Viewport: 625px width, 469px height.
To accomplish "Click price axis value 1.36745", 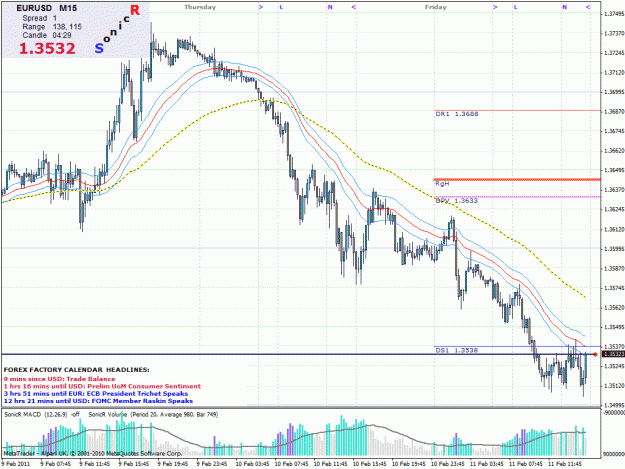I will point(614,131).
